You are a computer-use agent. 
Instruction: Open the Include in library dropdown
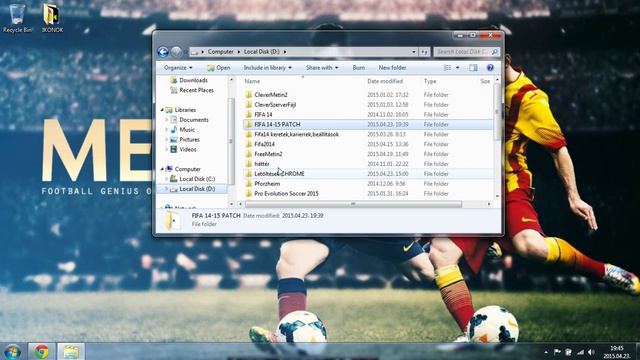click(267, 68)
